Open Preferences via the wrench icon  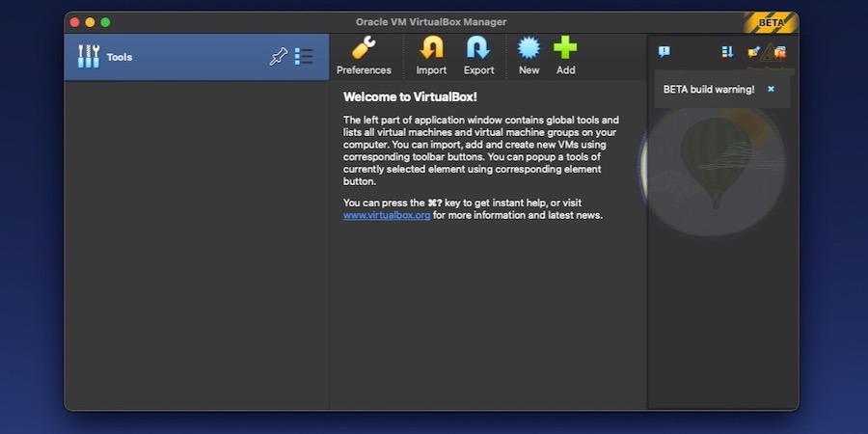point(364,55)
